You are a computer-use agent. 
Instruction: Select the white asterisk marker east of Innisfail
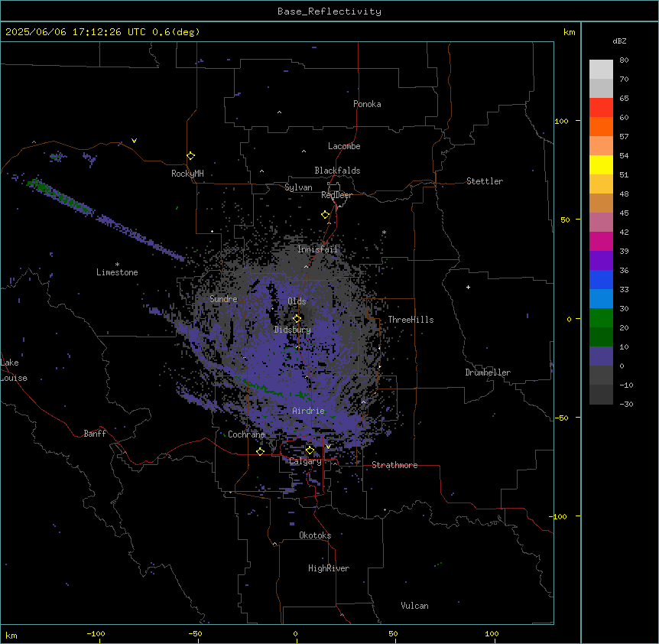(x=384, y=232)
